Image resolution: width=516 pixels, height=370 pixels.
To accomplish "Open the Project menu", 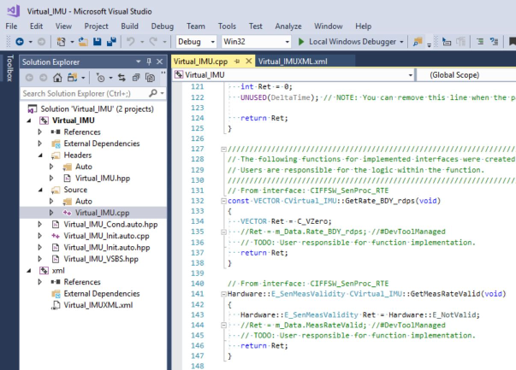I will pyautogui.click(x=96, y=26).
